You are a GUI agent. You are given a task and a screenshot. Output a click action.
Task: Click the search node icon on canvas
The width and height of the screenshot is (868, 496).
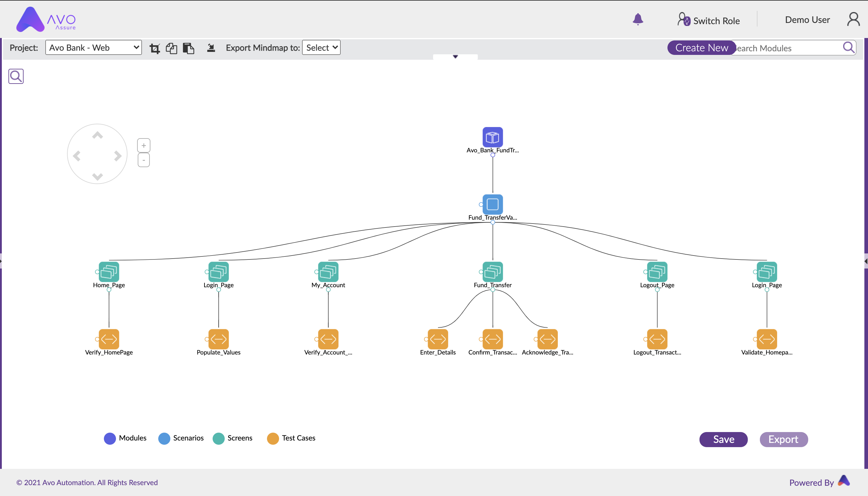point(16,76)
